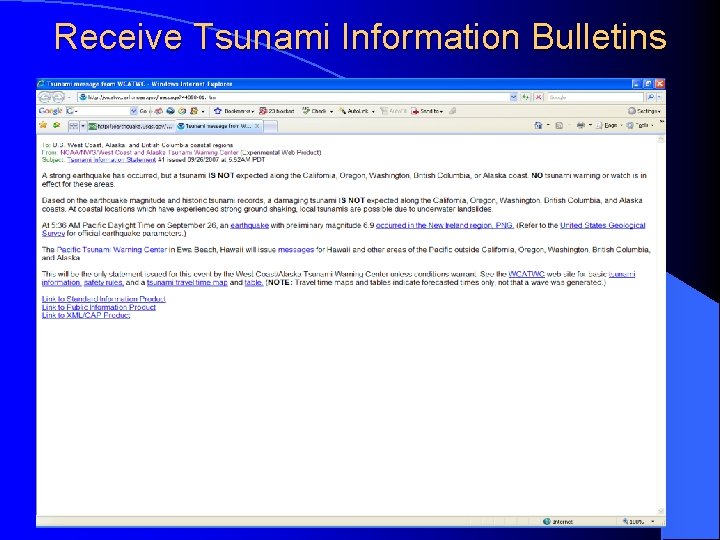This screenshot has height=540, width=720.
Task: Click the Home icon in command bar
Action: tap(538, 125)
